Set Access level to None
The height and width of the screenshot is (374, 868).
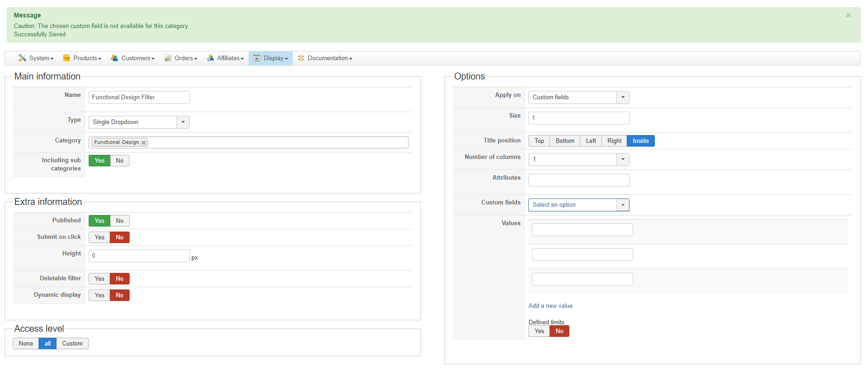pyautogui.click(x=26, y=343)
